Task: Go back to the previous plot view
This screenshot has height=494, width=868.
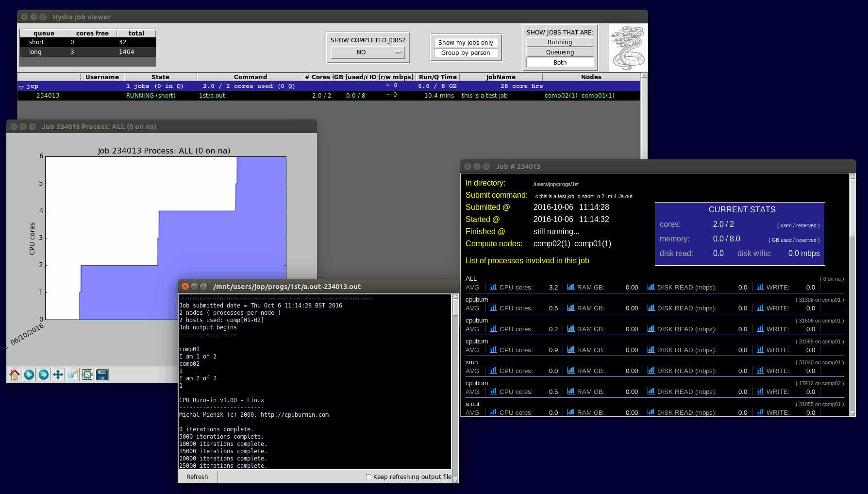Action: click(29, 375)
